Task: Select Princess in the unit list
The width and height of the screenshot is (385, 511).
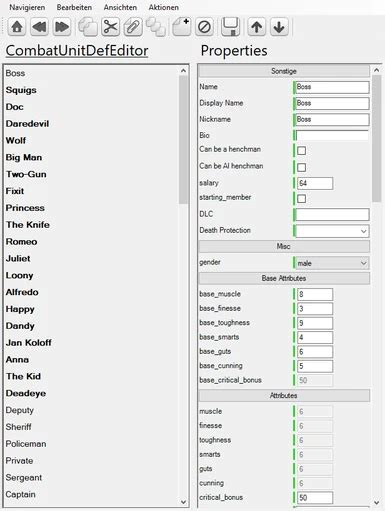Action: [25, 208]
